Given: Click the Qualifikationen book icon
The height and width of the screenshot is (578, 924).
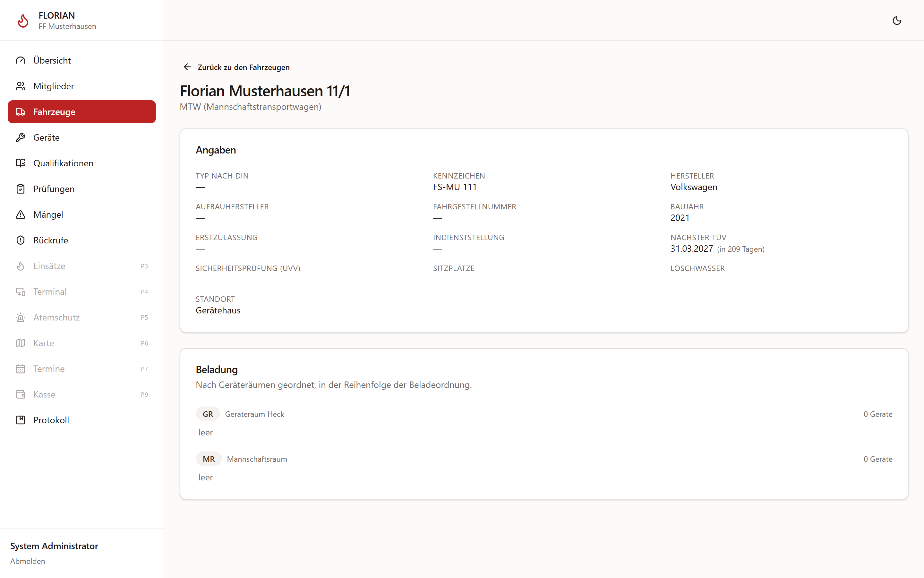Looking at the screenshot, I should pyautogui.click(x=21, y=163).
